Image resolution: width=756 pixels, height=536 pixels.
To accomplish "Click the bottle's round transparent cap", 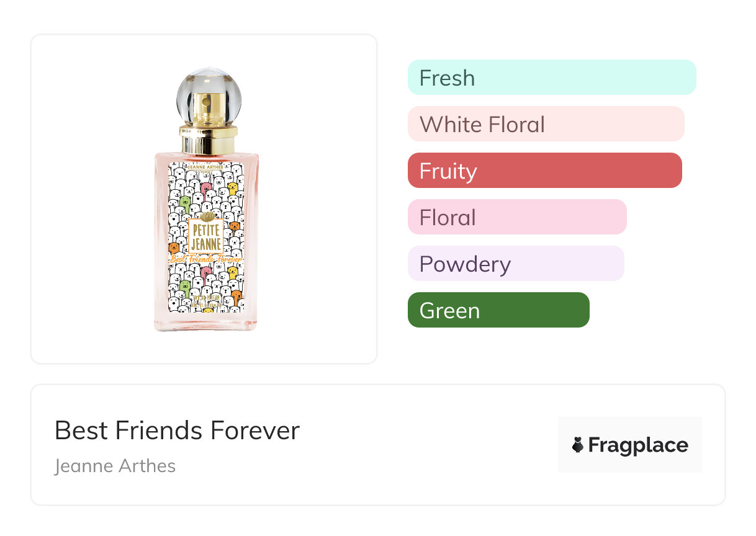I will click(208, 93).
